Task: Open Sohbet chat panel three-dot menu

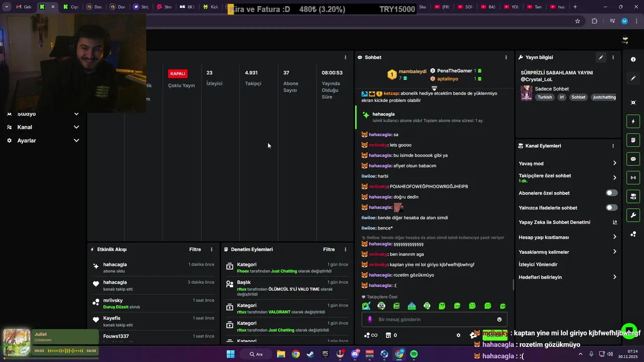Action: point(506,57)
